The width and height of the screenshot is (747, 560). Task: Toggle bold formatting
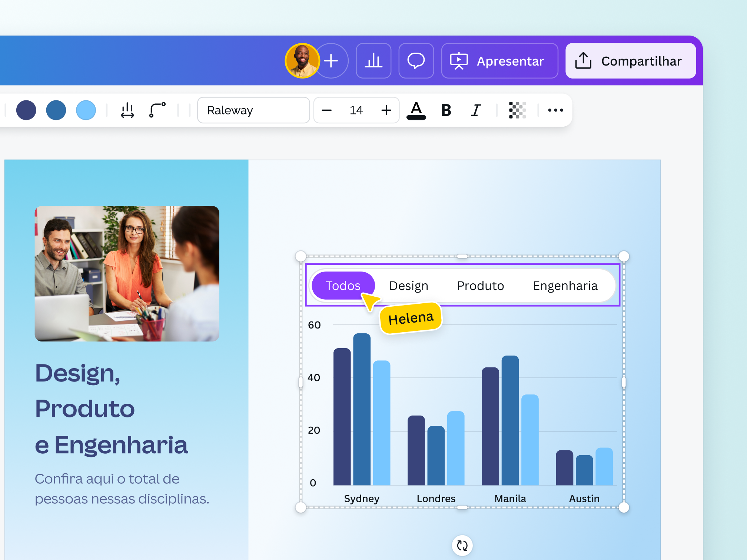tap(446, 110)
